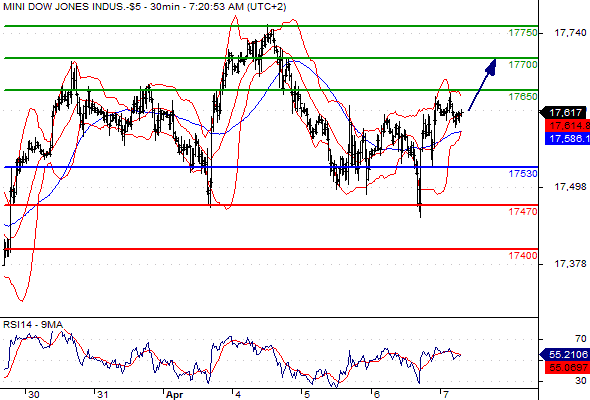The width and height of the screenshot is (590, 400).
Task: Click the RSI average tag 55.0697
Action: click(x=567, y=367)
